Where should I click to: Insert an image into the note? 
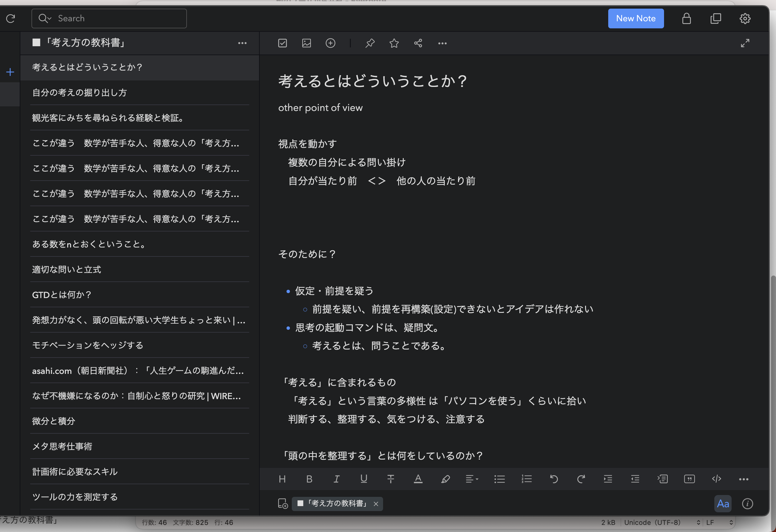pos(306,43)
